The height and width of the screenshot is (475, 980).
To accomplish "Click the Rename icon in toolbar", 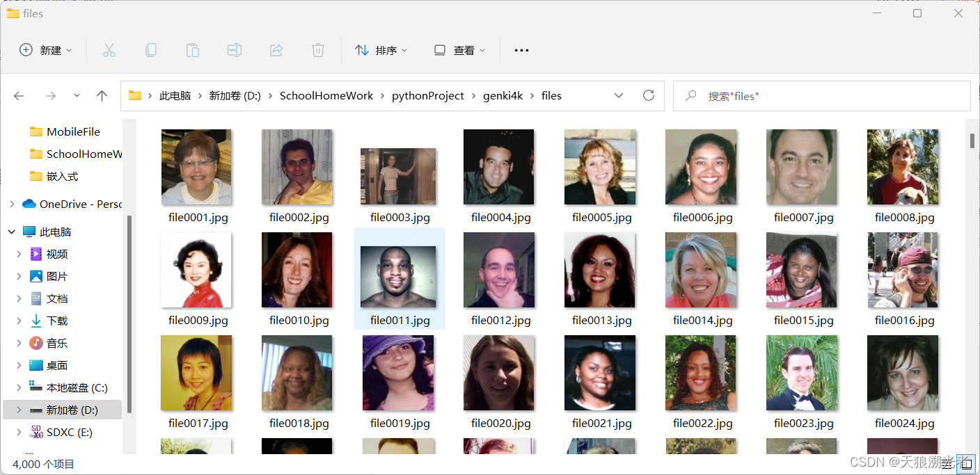I will [235, 50].
